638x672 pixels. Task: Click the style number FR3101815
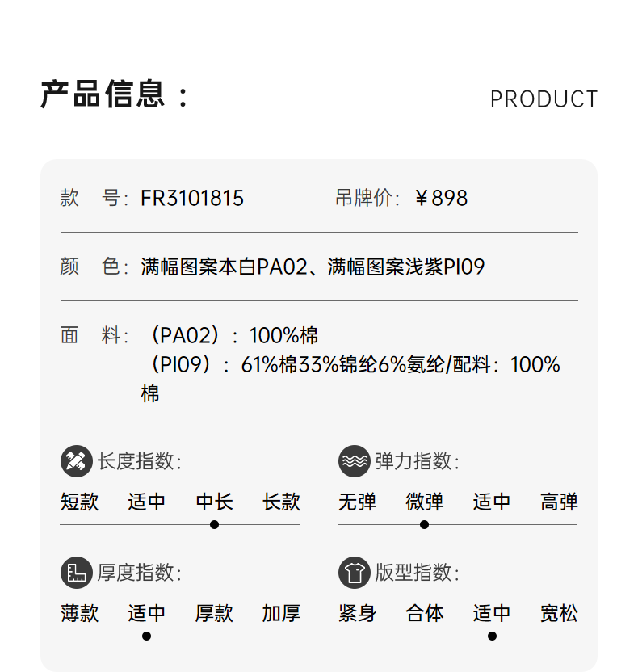[x=192, y=199]
